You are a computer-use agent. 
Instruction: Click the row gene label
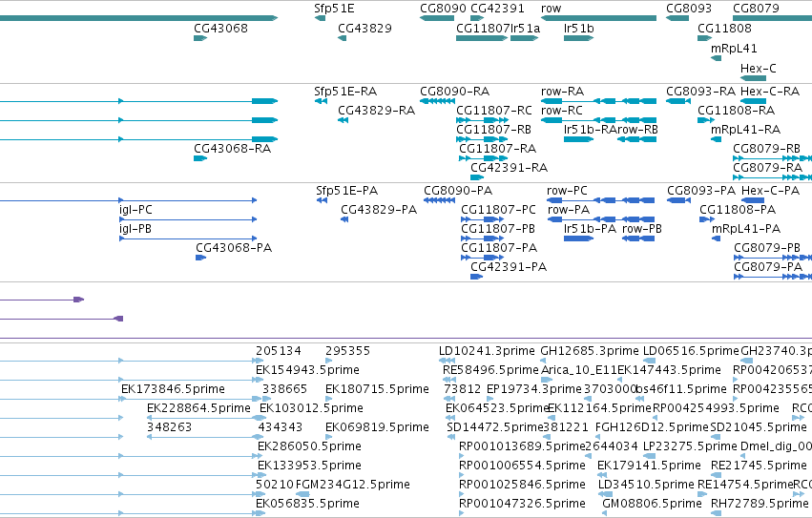(551, 9)
